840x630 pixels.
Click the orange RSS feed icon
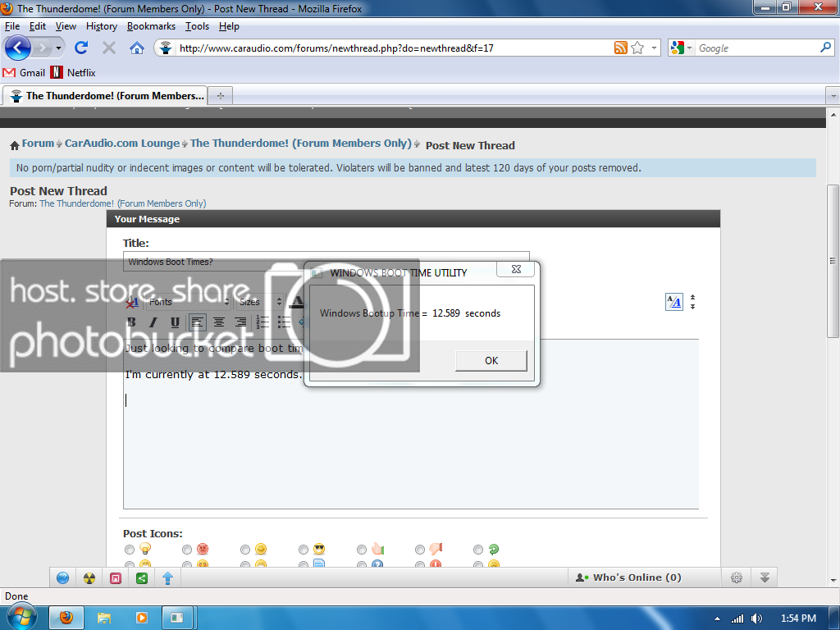click(620, 48)
